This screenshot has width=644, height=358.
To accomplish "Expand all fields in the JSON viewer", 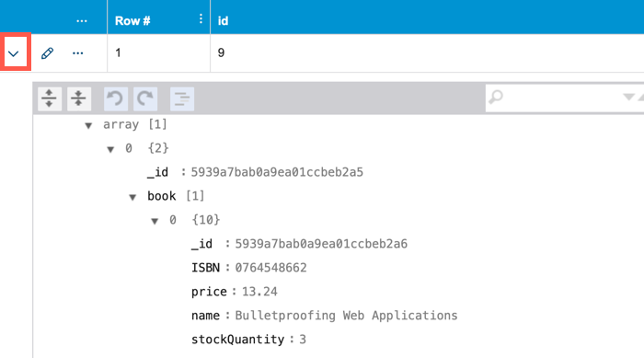I will click(50, 98).
